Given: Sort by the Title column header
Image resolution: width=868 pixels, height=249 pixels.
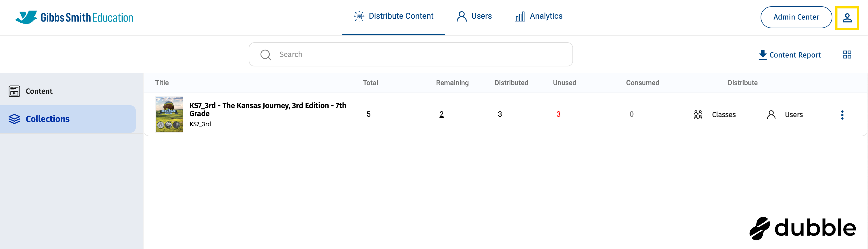Looking at the screenshot, I should pyautogui.click(x=162, y=83).
